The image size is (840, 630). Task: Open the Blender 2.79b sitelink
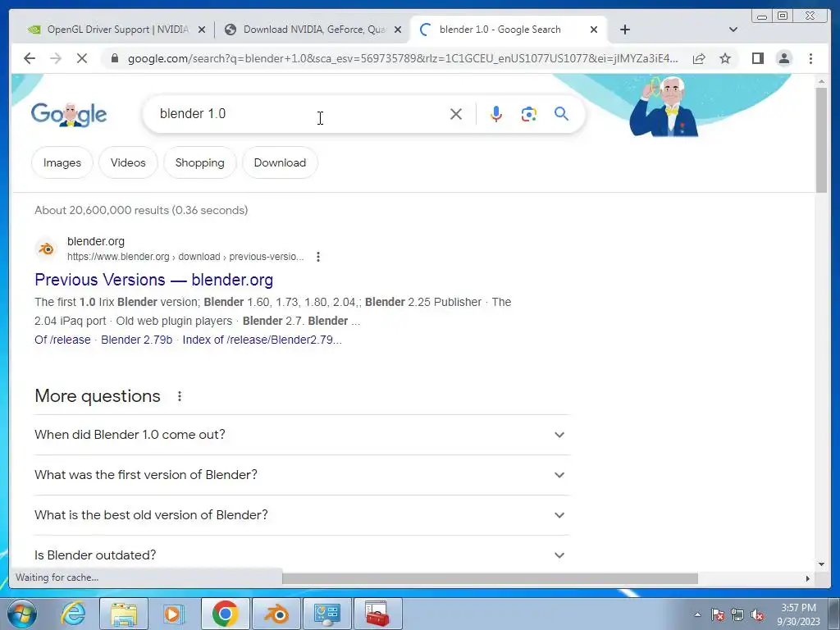coord(137,340)
